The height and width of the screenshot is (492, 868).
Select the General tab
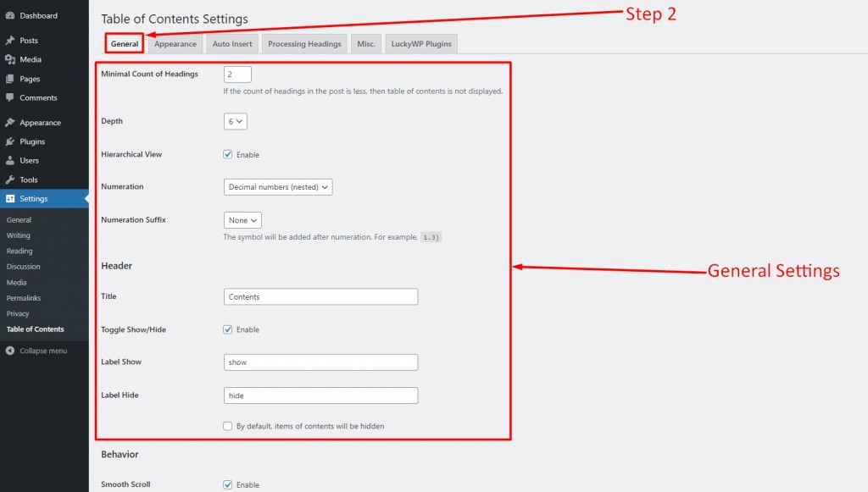[125, 44]
